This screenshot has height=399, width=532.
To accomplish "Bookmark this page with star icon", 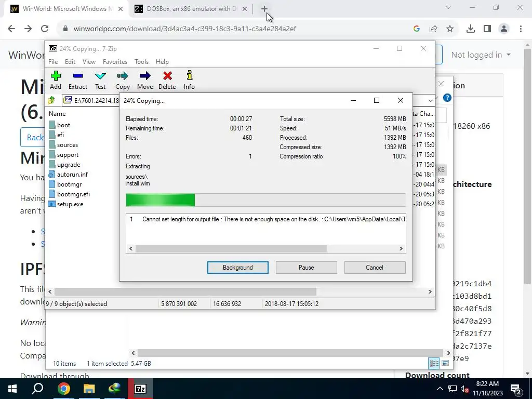I will click(x=450, y=29).
